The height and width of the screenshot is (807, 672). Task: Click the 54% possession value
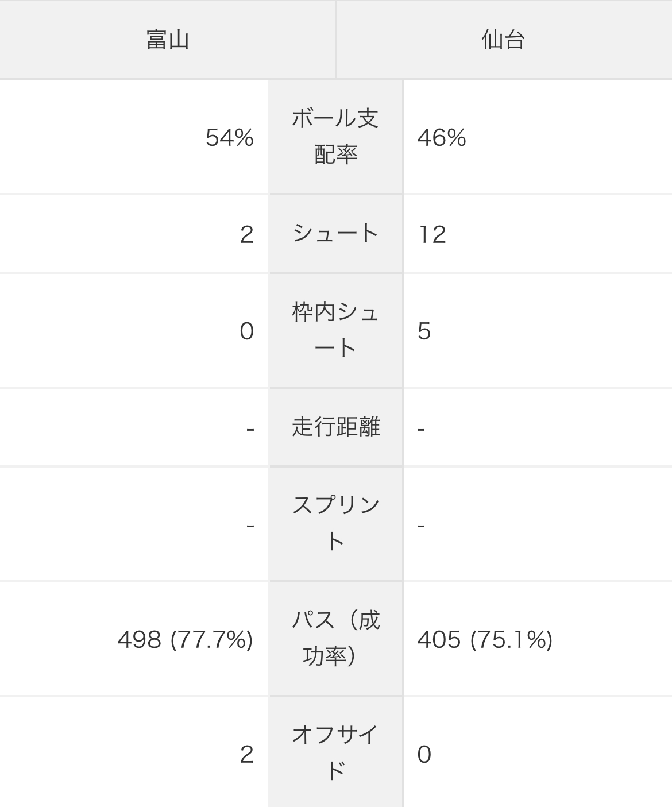point(230,138)
